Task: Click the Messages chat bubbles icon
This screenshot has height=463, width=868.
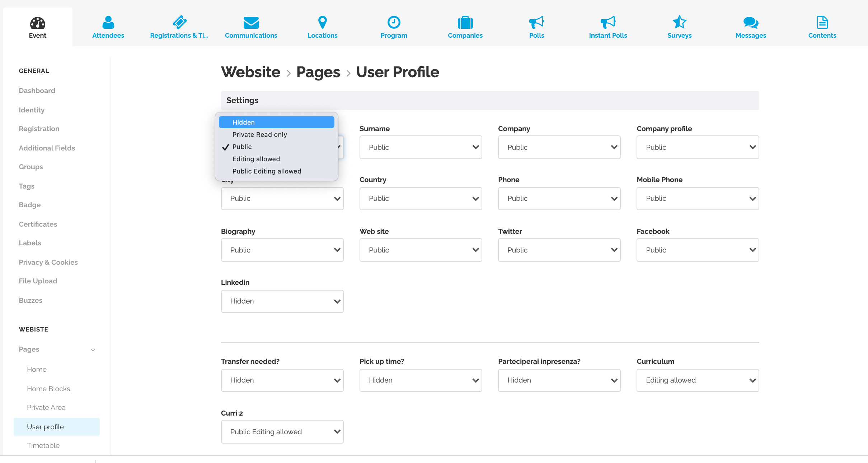Action: coord(751,22)
